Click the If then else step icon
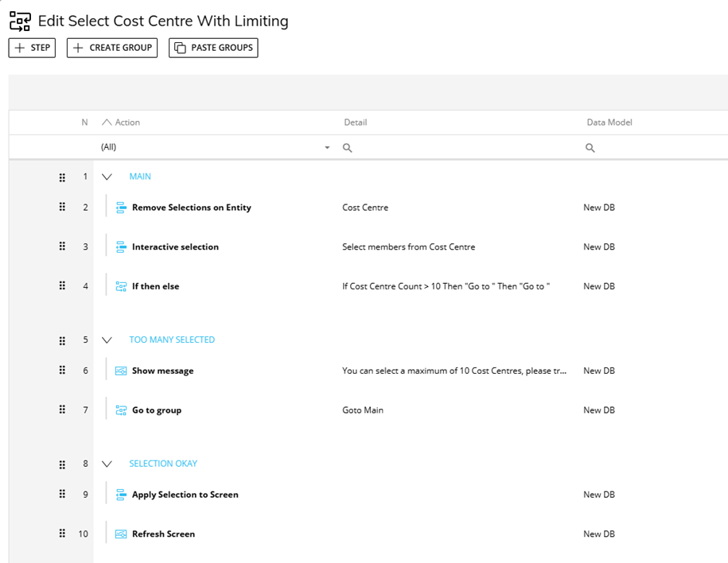The image size is (728, 563). pos(121,286)
